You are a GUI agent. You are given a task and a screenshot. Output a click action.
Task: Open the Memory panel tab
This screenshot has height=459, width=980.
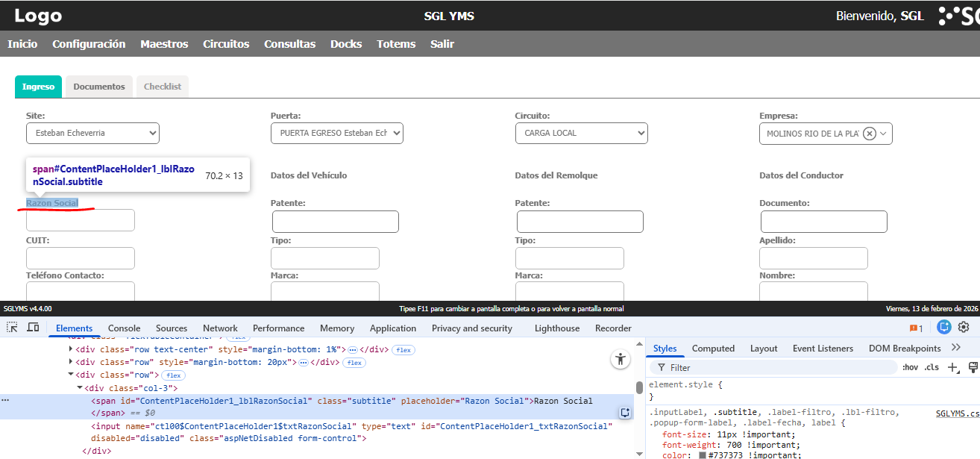[337, 328]
